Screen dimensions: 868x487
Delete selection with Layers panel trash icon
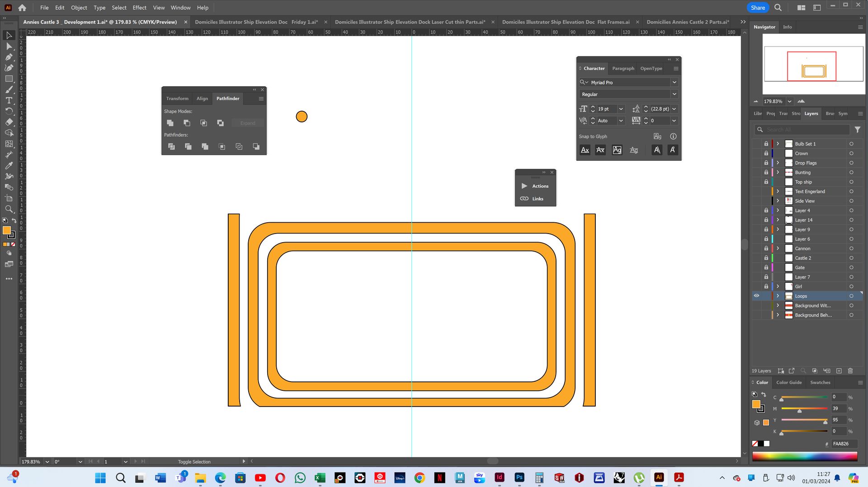[850, 371]
